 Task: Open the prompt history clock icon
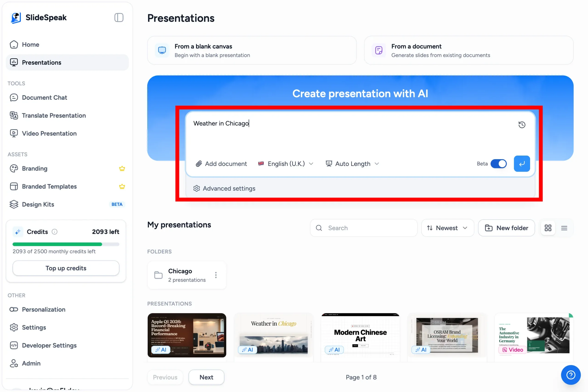click(522, 125)
